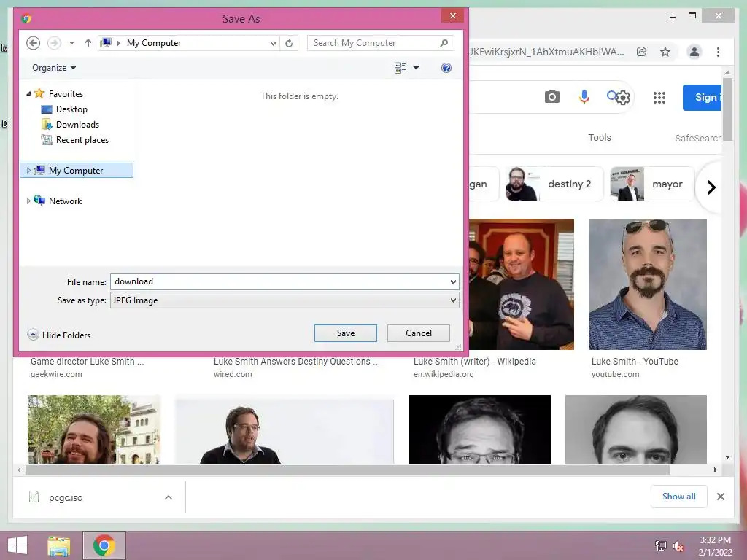Expand the address bar path dropdown
Screen dimensions: 747x560
click(x=273, y=43)
